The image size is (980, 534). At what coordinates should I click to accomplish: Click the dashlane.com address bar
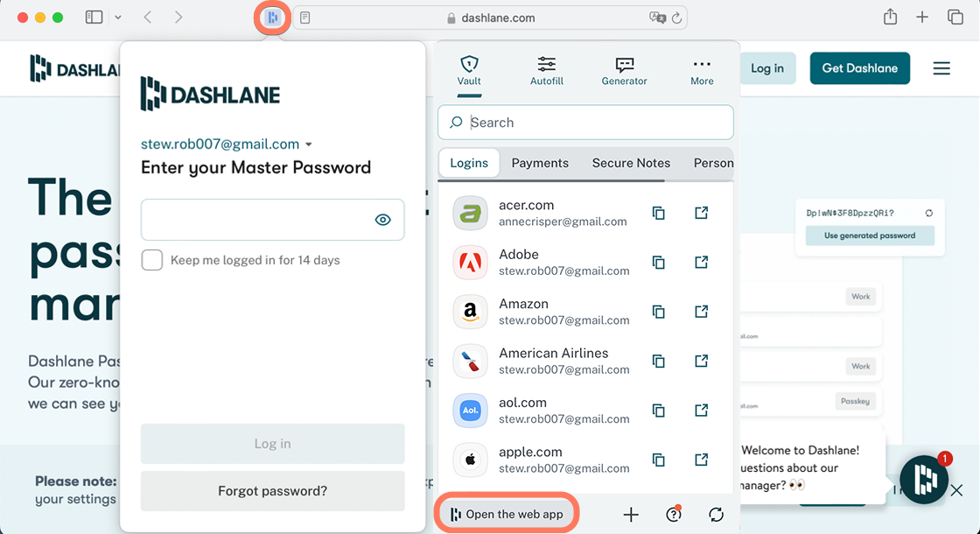tap(491, 18)
